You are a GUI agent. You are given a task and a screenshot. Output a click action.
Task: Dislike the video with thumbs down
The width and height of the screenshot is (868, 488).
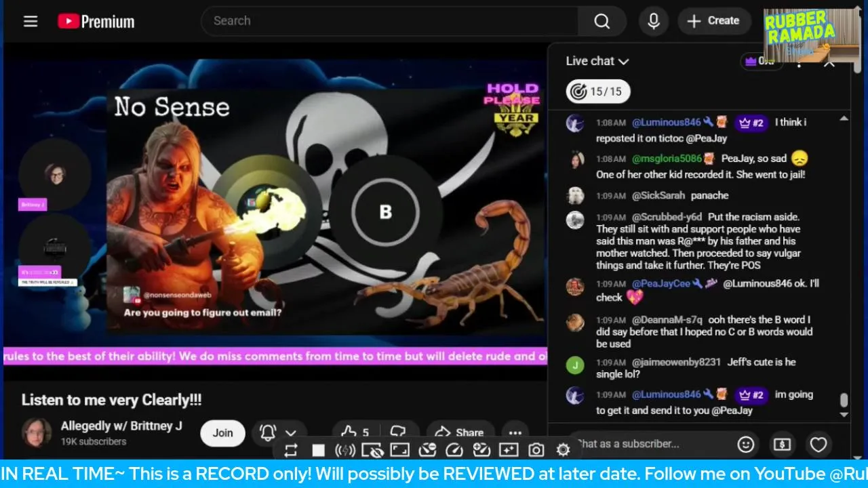[399, 432]
